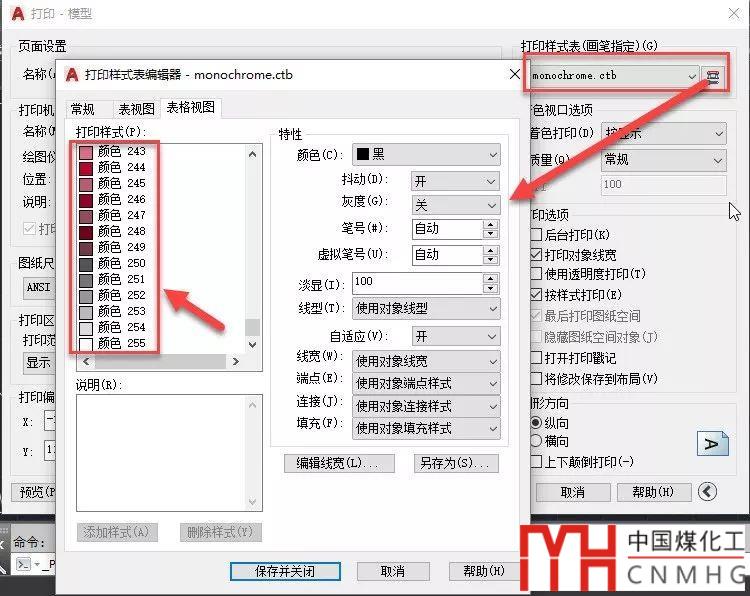
Task: Click editor 帮助(H) button
Action: tap(484, 570)
